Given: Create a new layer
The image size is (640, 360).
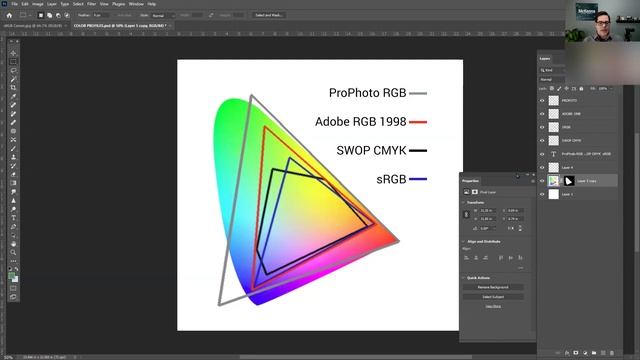Looking at the screenshot, I should [603, 353].
